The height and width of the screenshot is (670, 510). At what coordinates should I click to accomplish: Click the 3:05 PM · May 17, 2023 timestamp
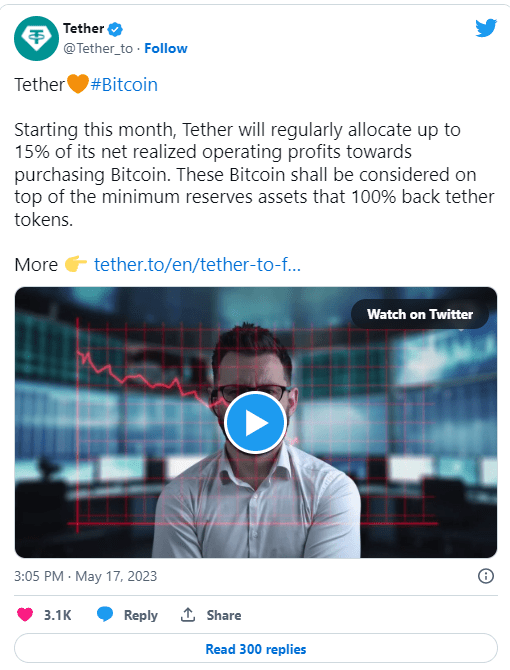click(85, 576)
